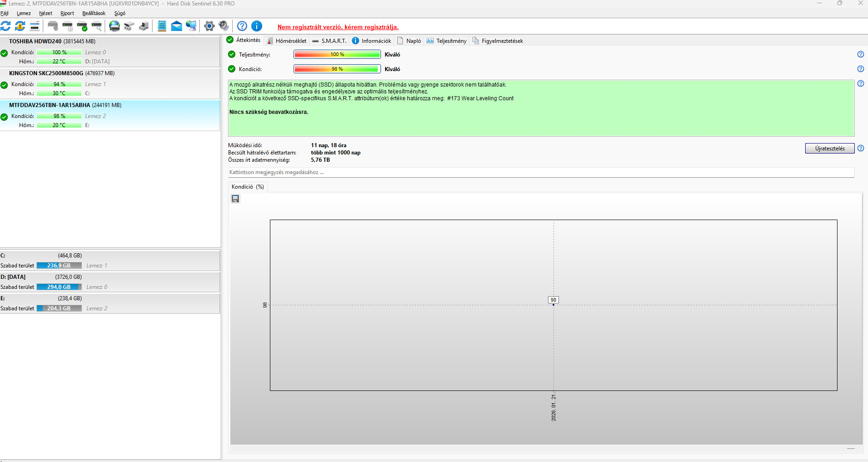
Task: Click the '2026. 01. 21' chart date label
Action: pyautogui.click(x=553, y=408)
